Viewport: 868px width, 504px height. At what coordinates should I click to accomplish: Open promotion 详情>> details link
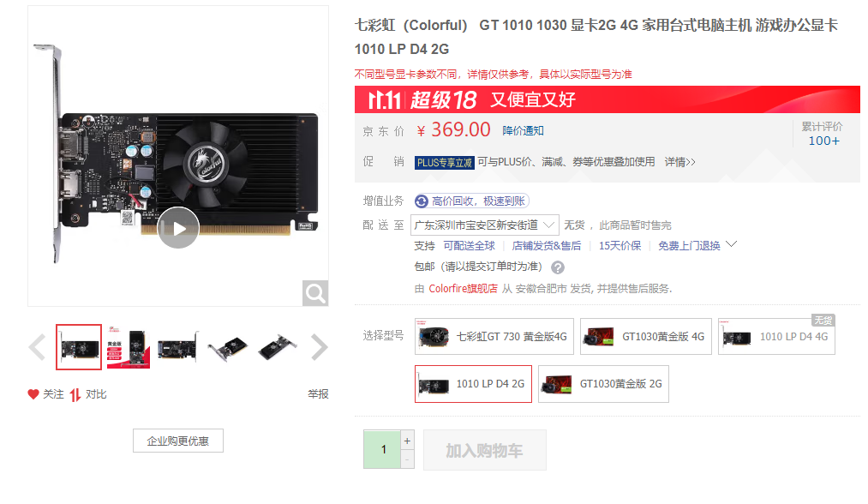(x=679, y=162)
